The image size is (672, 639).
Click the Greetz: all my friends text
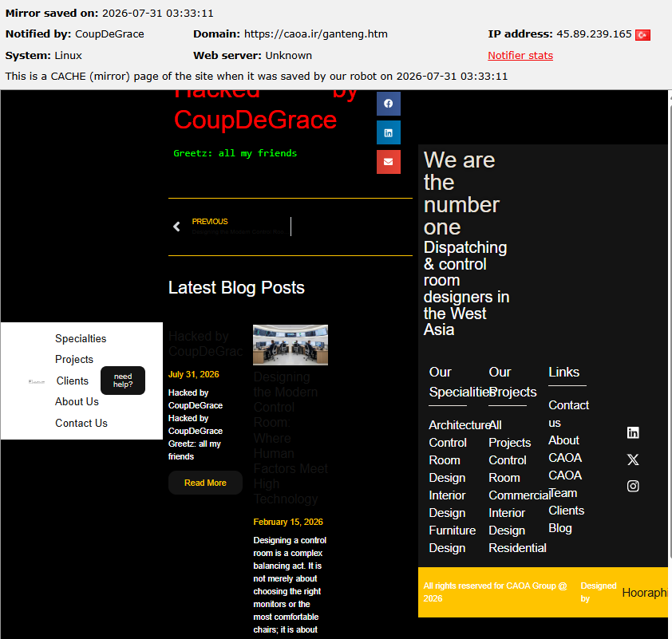click(x=235, y=153)
